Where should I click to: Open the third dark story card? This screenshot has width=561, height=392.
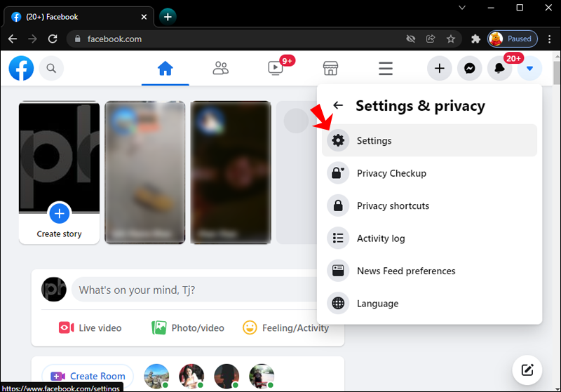(x=231, y=173)
